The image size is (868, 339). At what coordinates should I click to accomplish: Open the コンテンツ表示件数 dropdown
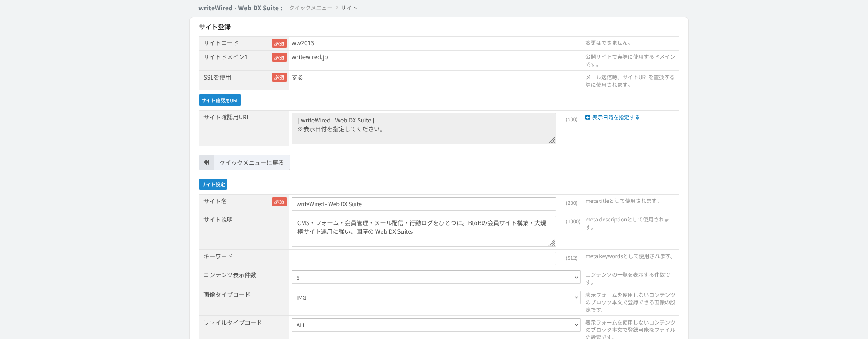[x=436, y=277]
